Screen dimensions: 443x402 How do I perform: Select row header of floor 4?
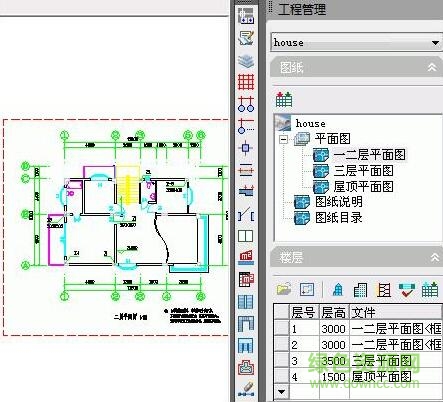tap(281, 377)
